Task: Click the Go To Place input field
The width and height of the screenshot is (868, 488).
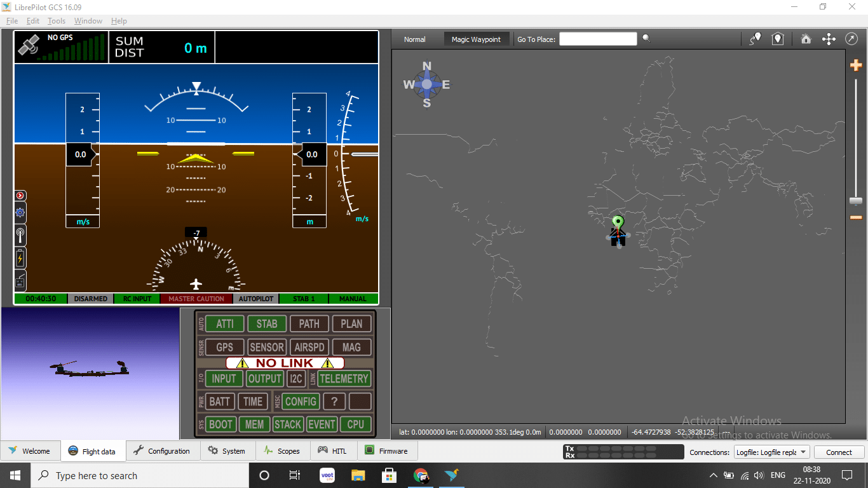Action: pos(597,39)
